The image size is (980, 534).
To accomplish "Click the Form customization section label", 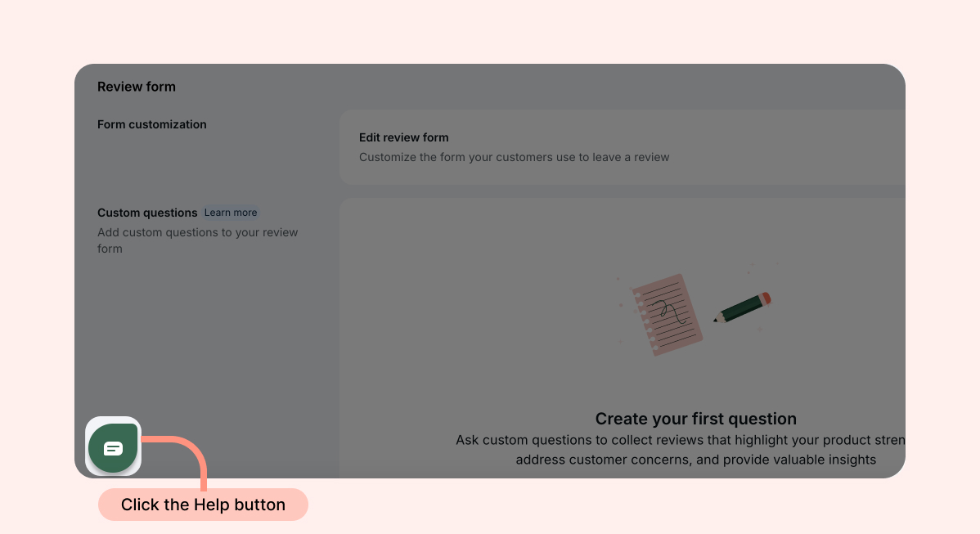I will click(x=152, y=124).
